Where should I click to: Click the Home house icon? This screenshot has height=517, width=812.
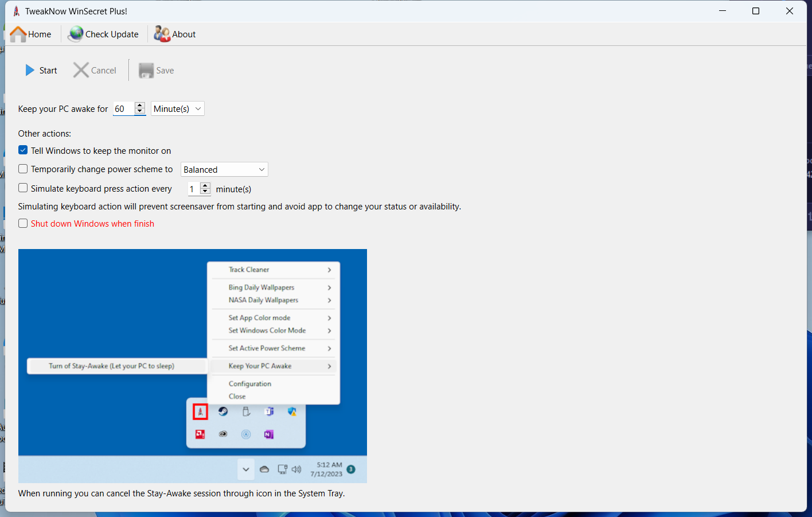pyautogui.click(x=18, y=34)
